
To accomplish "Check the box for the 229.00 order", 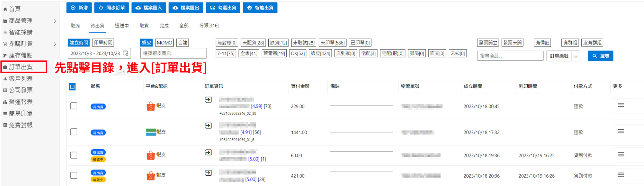I will [74, 106].
